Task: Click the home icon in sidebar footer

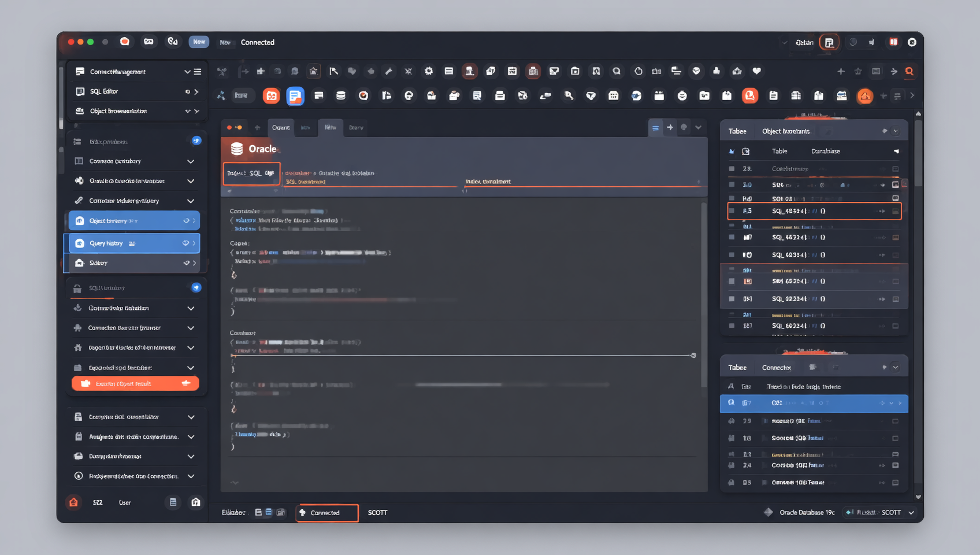Action: point(196,502)
